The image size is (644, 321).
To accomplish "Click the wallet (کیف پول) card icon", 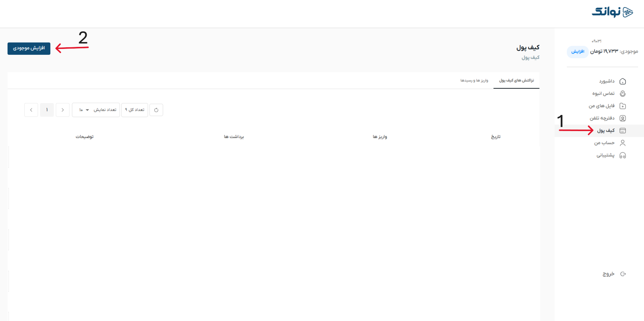I will point(623,131).
